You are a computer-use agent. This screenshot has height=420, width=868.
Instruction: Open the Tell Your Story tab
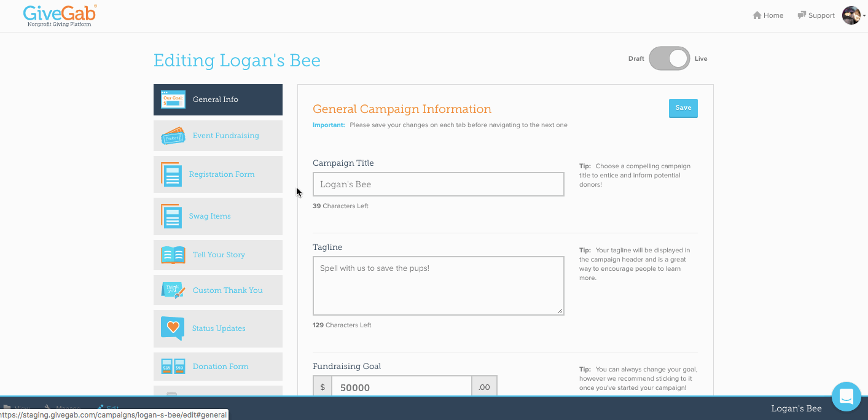click(x=218, y=255)
